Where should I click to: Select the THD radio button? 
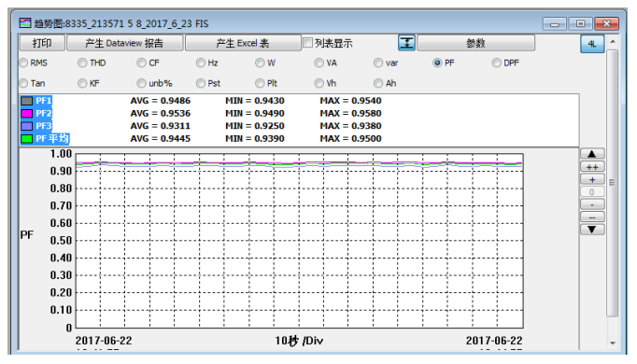click(x=82, y=63)
